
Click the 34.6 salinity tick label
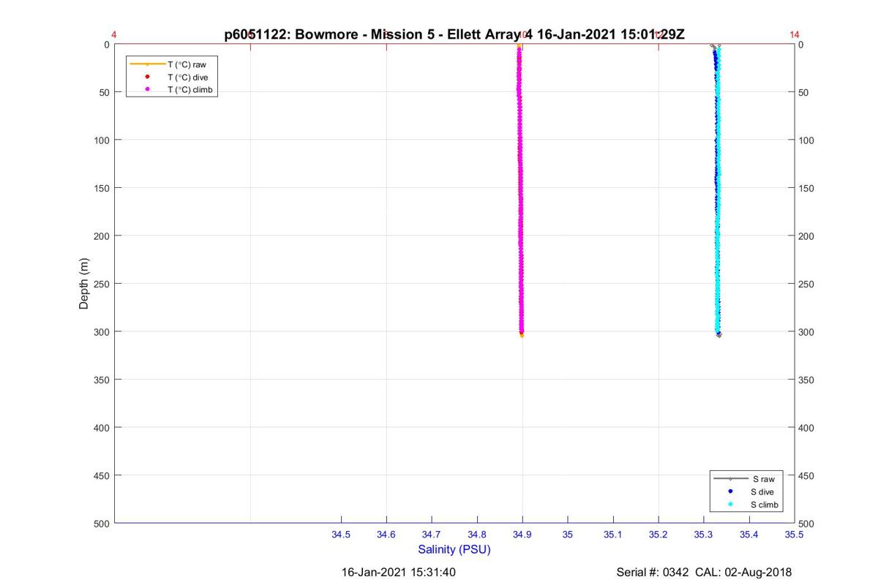[386, 535]
